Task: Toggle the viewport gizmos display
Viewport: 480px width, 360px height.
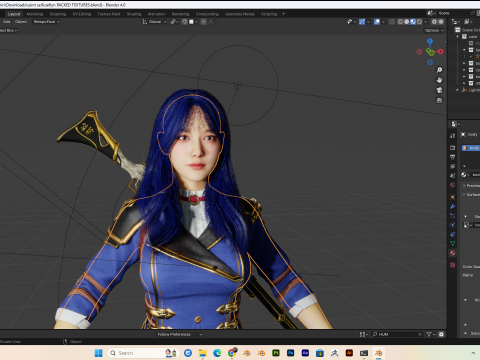Action: point(362,22)
